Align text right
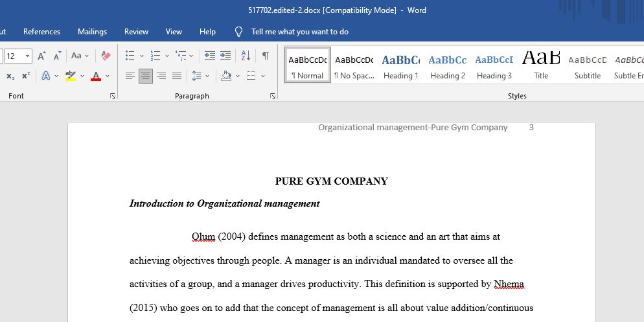This screenshot has height=322, width=644. tap(161, 76)
